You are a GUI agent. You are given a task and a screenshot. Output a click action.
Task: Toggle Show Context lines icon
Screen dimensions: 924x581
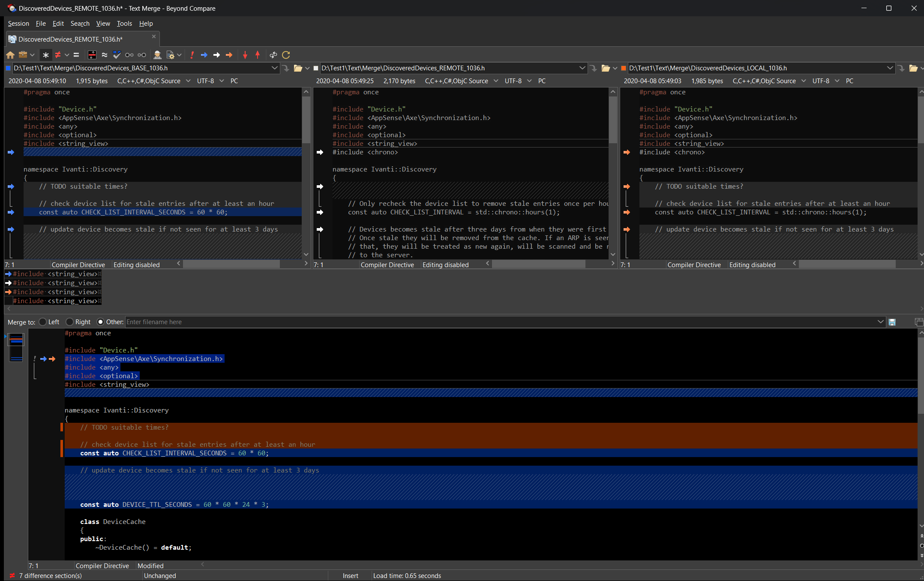(92, 55)
